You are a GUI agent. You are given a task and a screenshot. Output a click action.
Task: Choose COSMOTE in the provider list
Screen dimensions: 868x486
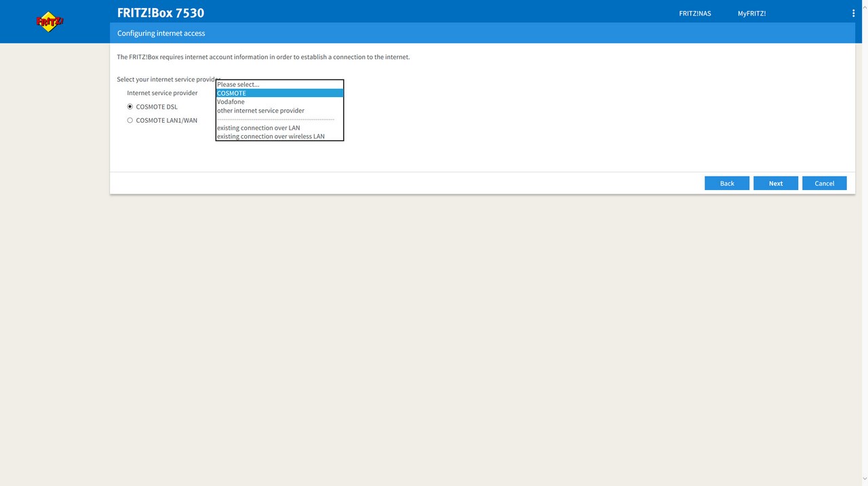pyautogui.click(x=279, y=93)
